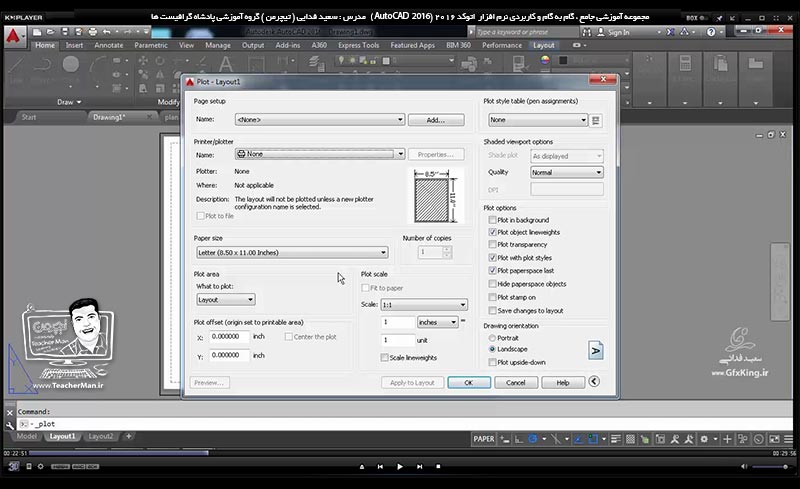Select the Text tool large A icon

click(226, 65)
